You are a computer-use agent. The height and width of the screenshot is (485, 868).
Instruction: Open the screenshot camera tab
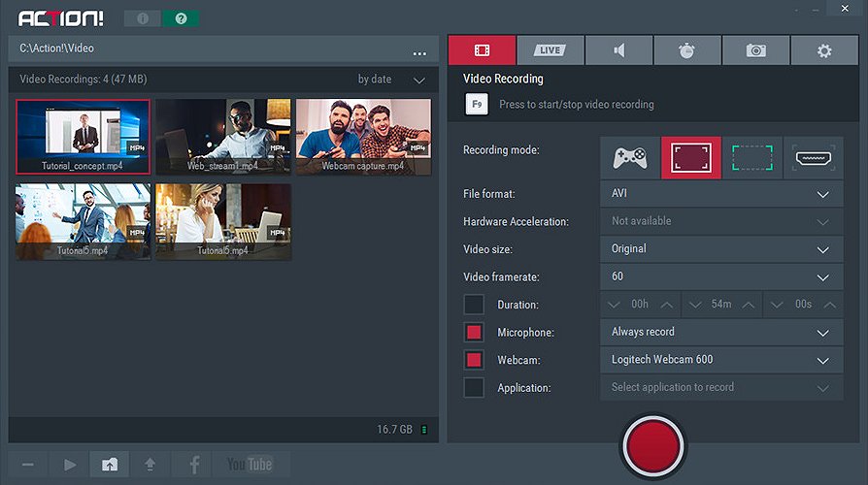755,50
